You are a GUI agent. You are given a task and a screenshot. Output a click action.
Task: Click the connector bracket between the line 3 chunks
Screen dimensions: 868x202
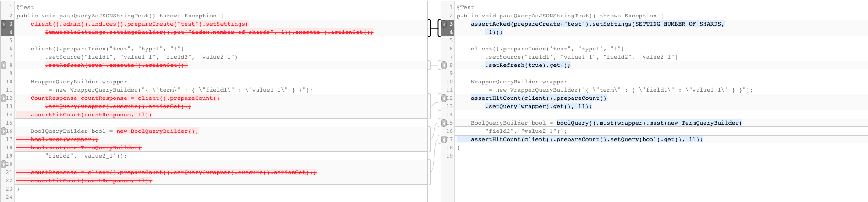click(434, 28)
